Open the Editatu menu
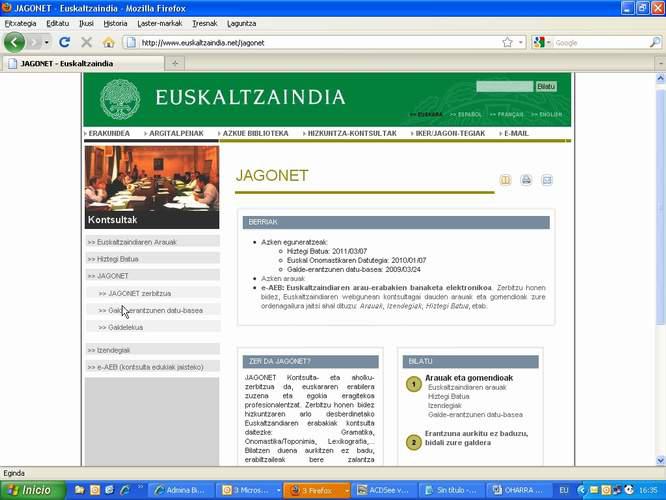 click(57, 23)
